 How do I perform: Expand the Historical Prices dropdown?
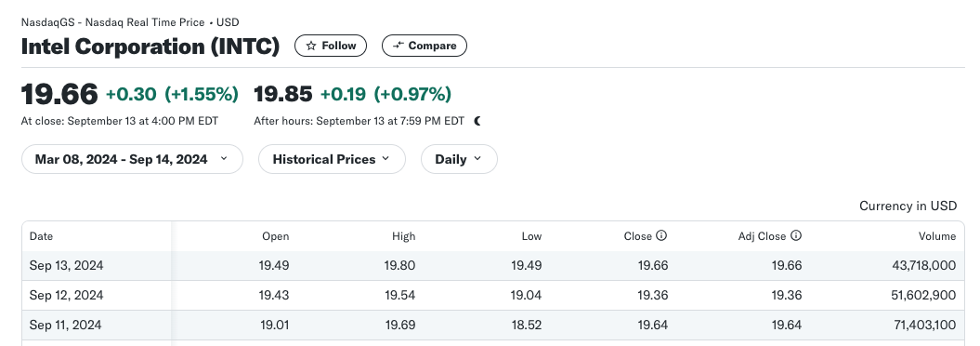click(x=332, y=159)
